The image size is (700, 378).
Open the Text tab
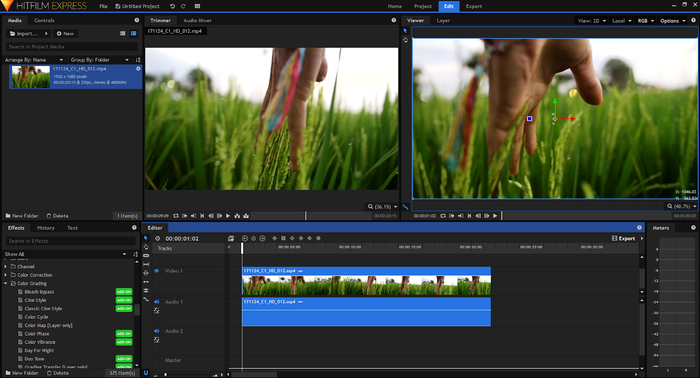pos(72,228)
